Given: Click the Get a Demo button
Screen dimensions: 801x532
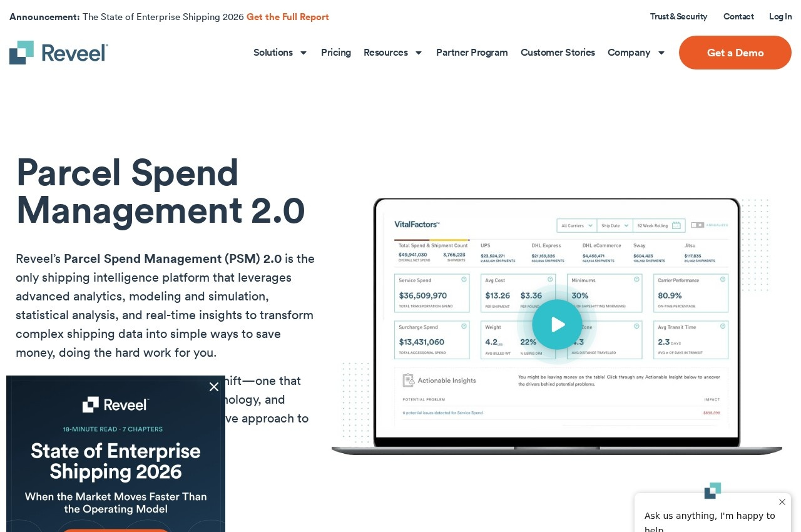Looking at the screenshot, I should 735,53.
